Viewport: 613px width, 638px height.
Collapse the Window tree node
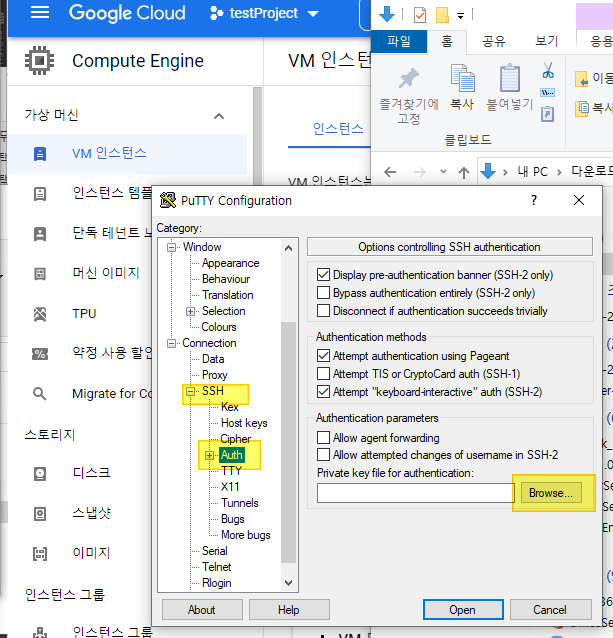(x=172, y=247)
